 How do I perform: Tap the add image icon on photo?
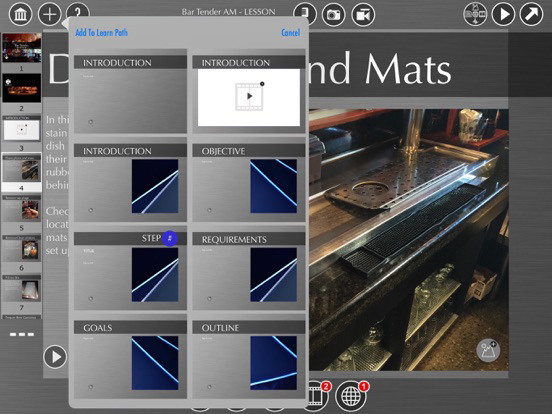tap(488, 350)
